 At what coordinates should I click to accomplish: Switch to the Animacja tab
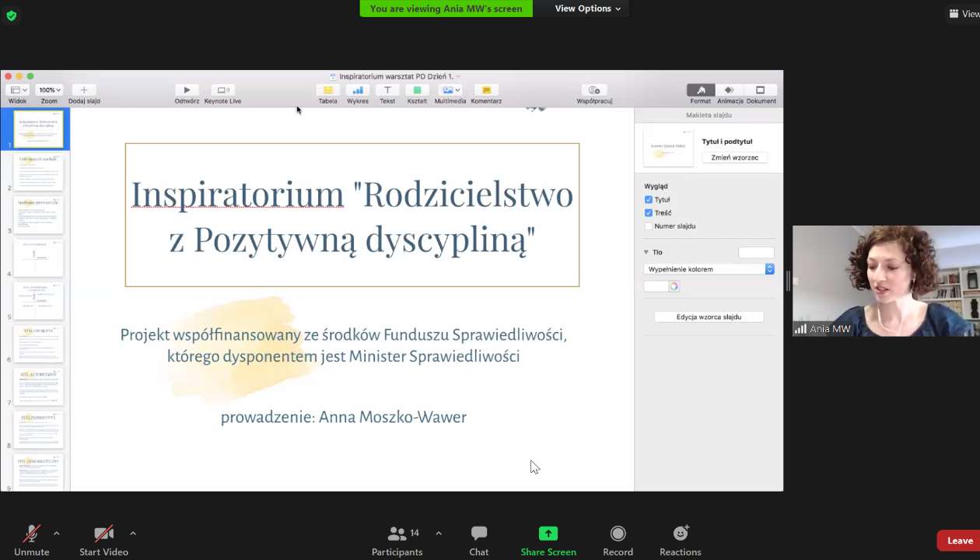(x=730, y=90)
